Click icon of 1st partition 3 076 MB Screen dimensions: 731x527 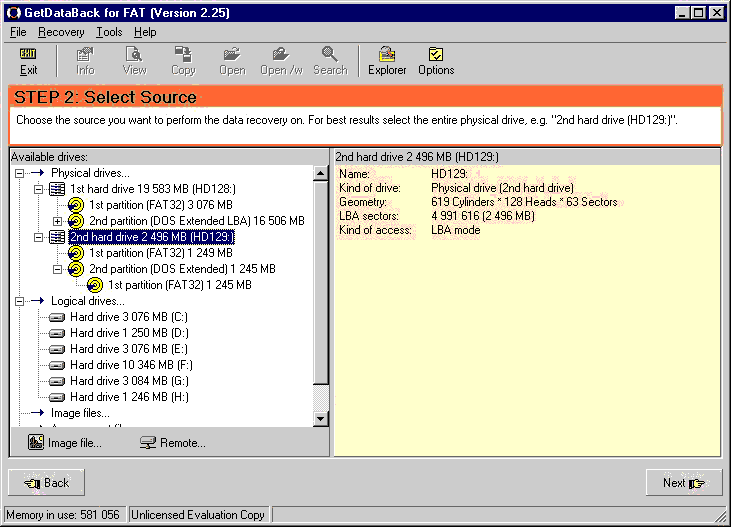pyautogui.click(x=76, y=205)
